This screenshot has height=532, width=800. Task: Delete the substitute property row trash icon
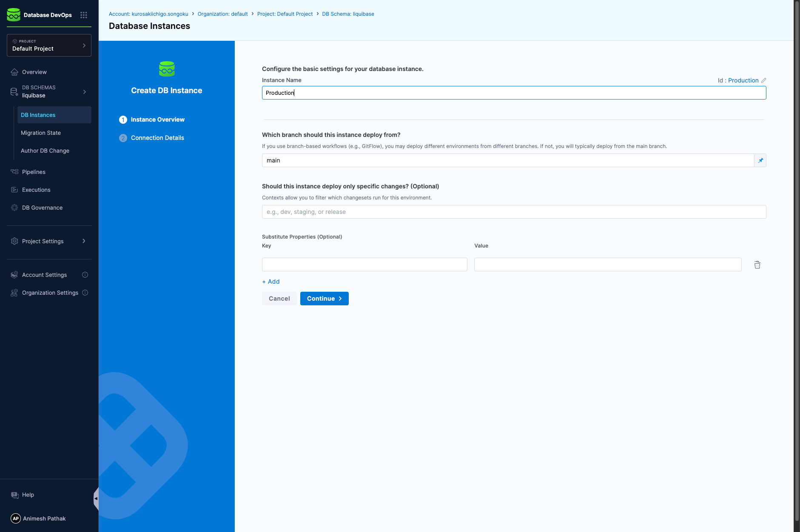757,265
